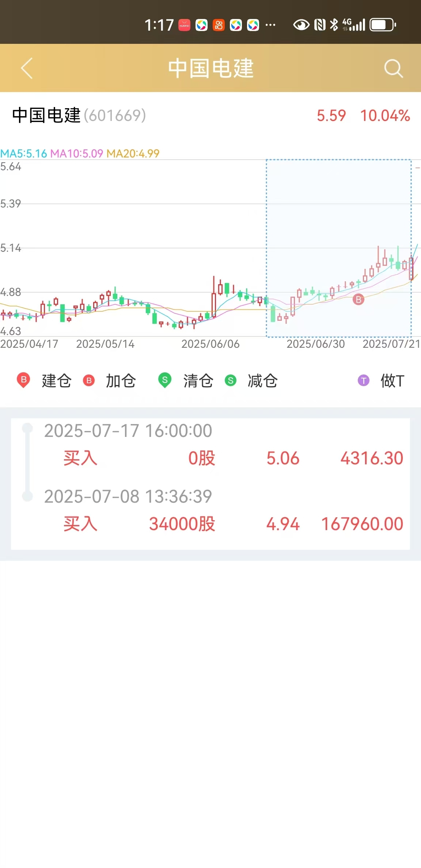
Task: Select the 清仓 green S pin icon
Action: click(165, 380)
